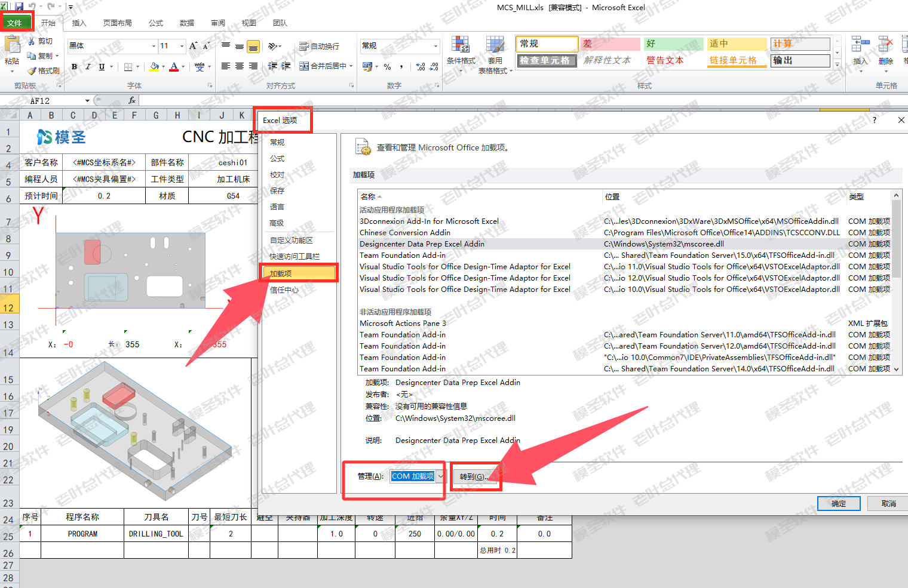
Task: Open 条件格式 conditional formatting icon
Action: (x=461, y=54)
